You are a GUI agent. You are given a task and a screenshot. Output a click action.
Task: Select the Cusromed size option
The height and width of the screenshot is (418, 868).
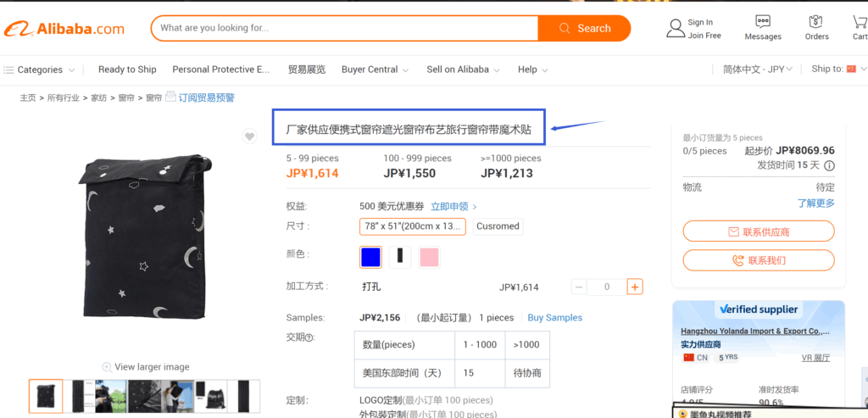(x=498, y=226)
